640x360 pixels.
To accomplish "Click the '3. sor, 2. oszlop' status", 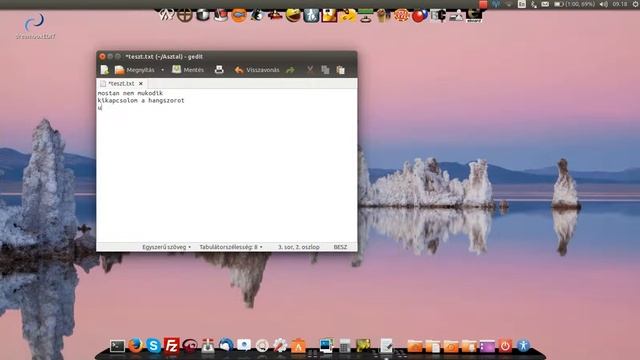I will coord(299,247).
